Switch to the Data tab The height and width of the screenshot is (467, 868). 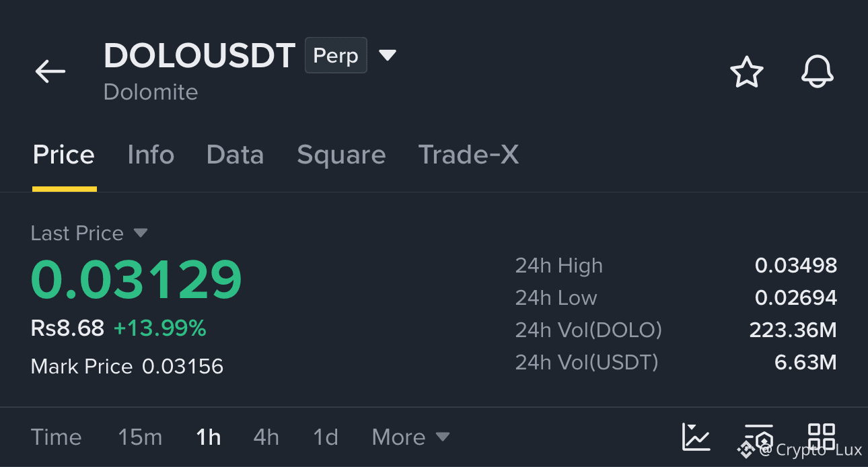(235, 155)
